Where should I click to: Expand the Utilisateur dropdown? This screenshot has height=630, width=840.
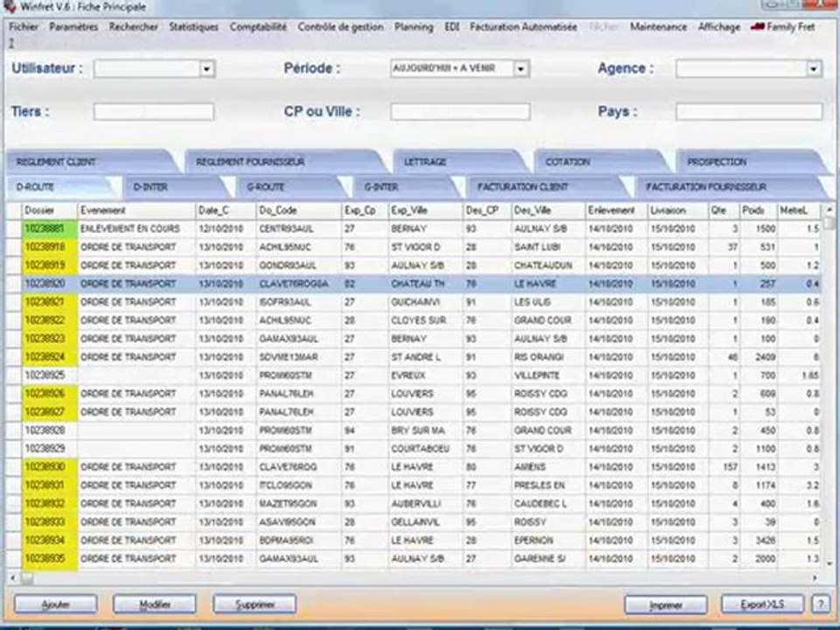206,68
